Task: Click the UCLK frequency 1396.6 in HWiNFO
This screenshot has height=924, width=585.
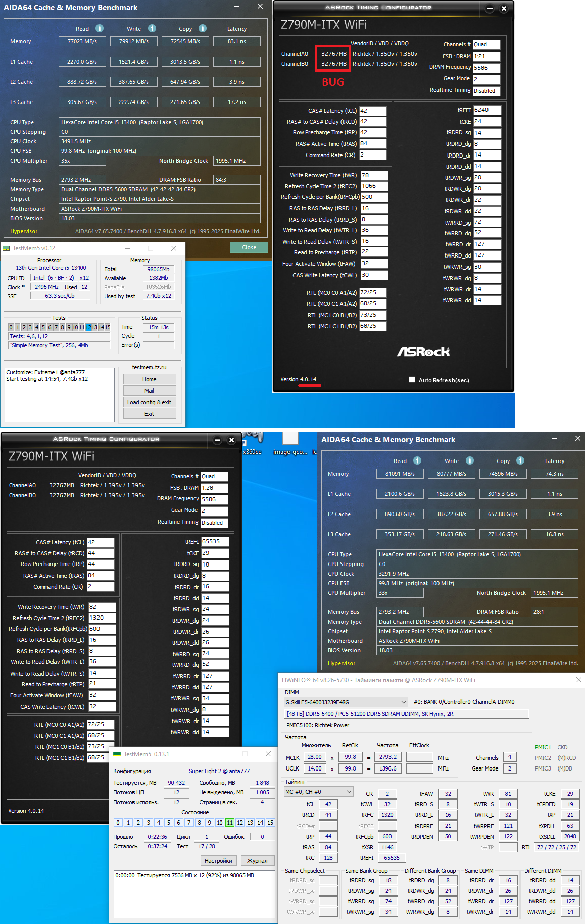Action: coord(388,768)
